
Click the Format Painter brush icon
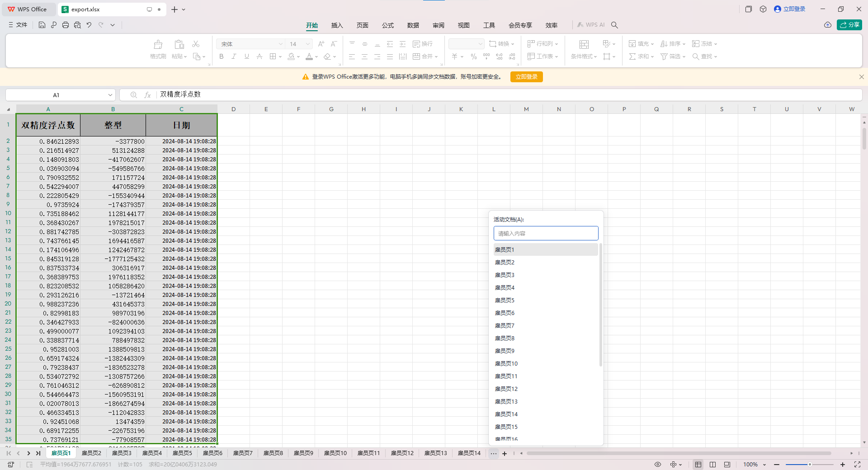coord(158,44)
